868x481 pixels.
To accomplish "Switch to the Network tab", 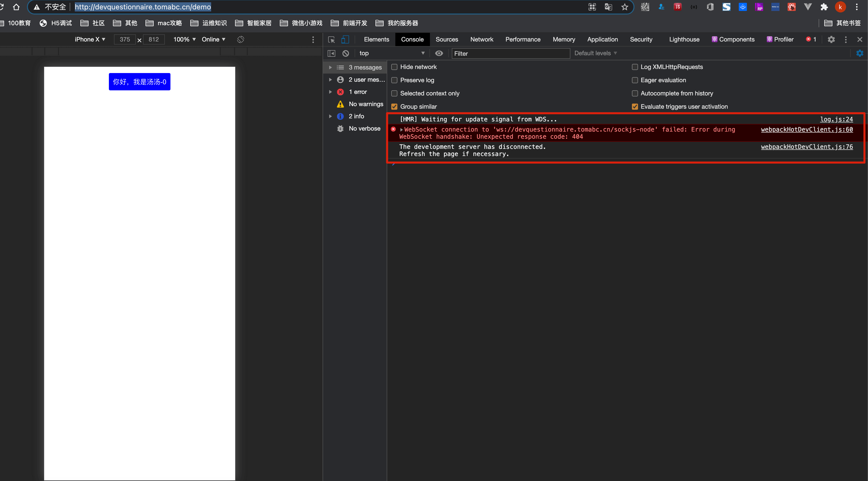I will [482, 39].
